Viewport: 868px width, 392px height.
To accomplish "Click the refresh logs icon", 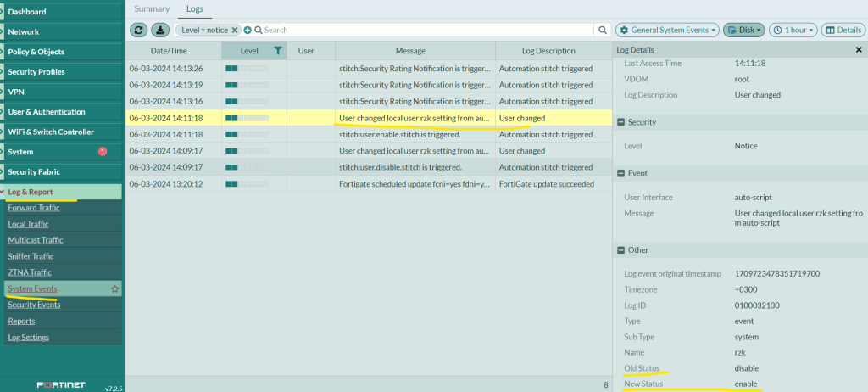I will click(138, 30).
